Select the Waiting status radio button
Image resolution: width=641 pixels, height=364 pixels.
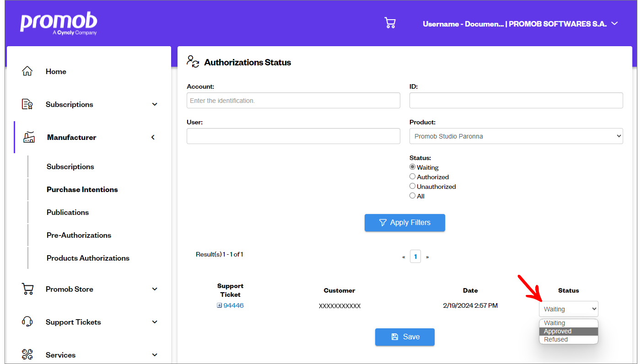[x=412, y=167]
